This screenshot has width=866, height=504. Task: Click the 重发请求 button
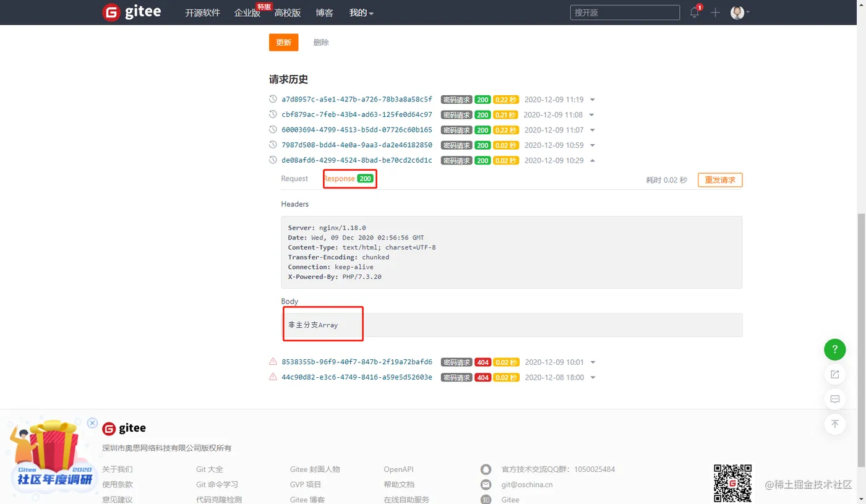(x=720, y=180)
